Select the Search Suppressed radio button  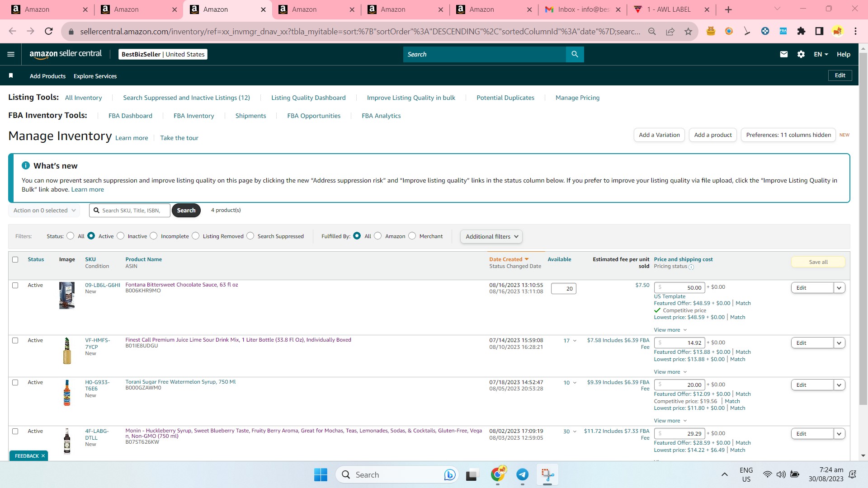250,236
